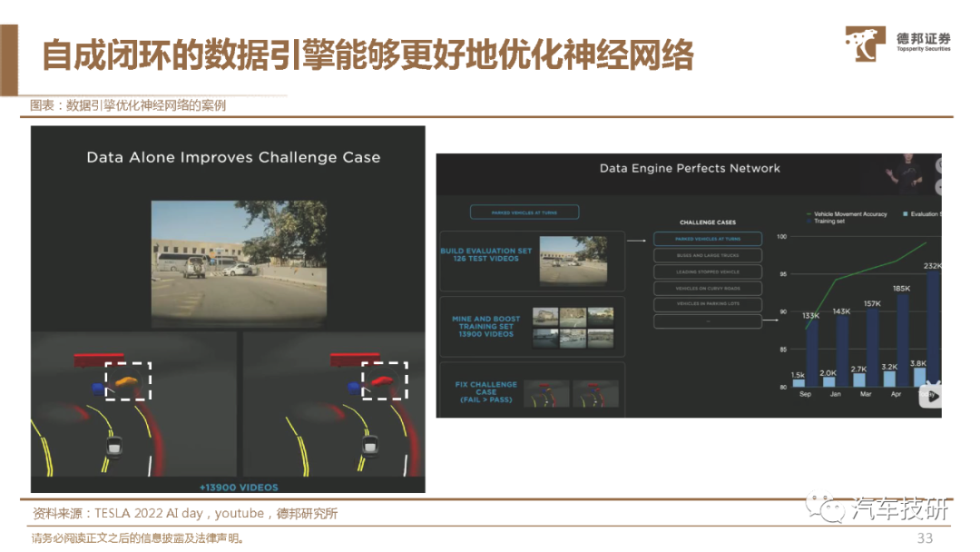Click the heading Data Alone Improves Challenge Case
This screenshot has height=552, width=980.
233,157
